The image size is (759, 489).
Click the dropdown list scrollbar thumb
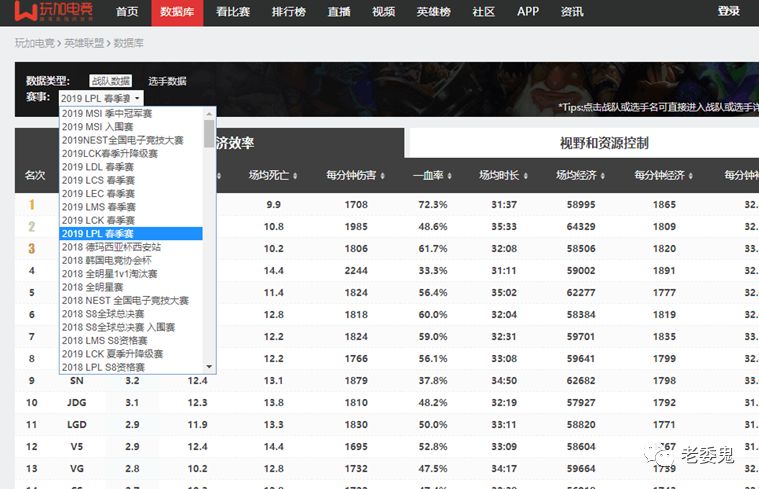(x=209, y=134)
